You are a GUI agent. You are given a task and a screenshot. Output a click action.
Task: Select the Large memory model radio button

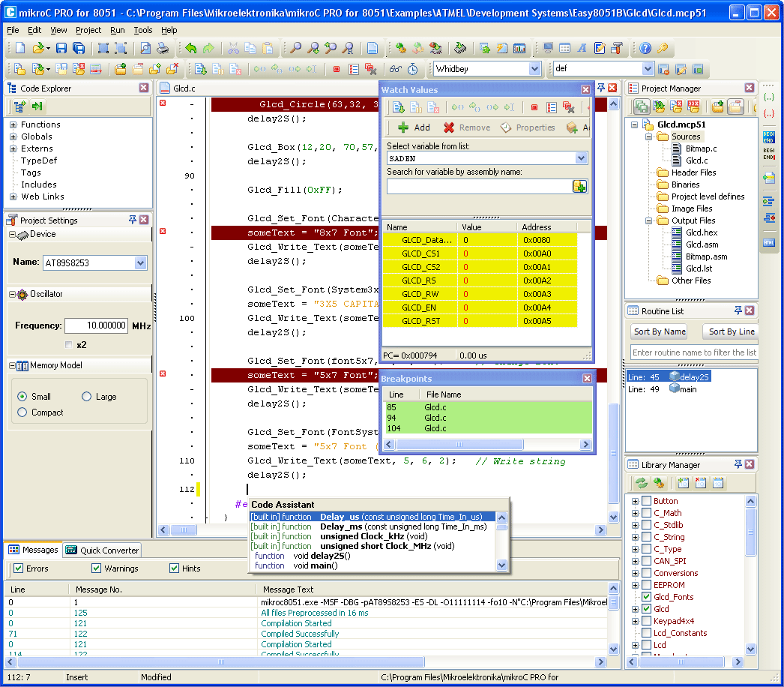[x=87, y=397]
